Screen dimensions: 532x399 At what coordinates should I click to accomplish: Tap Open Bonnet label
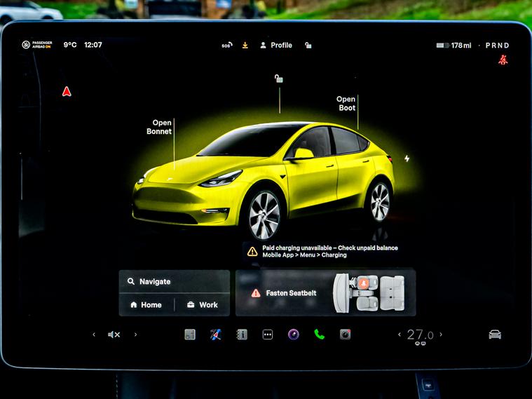[x=159, y=127]
